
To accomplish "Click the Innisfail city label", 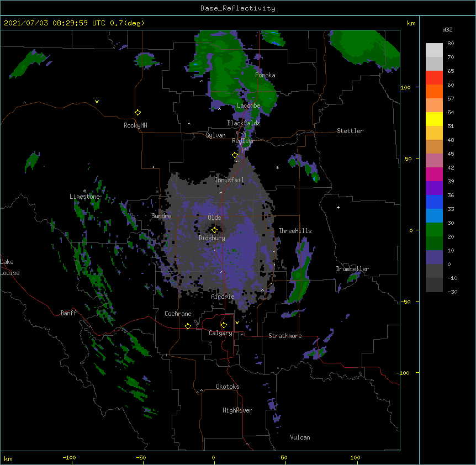I will click(x=229, y=180).
